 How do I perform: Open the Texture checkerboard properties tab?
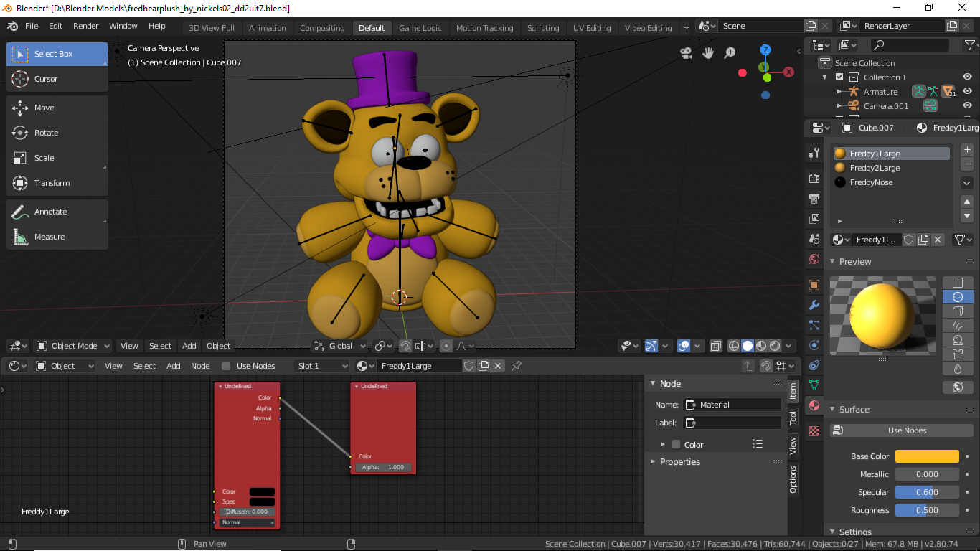pos(814,431)
